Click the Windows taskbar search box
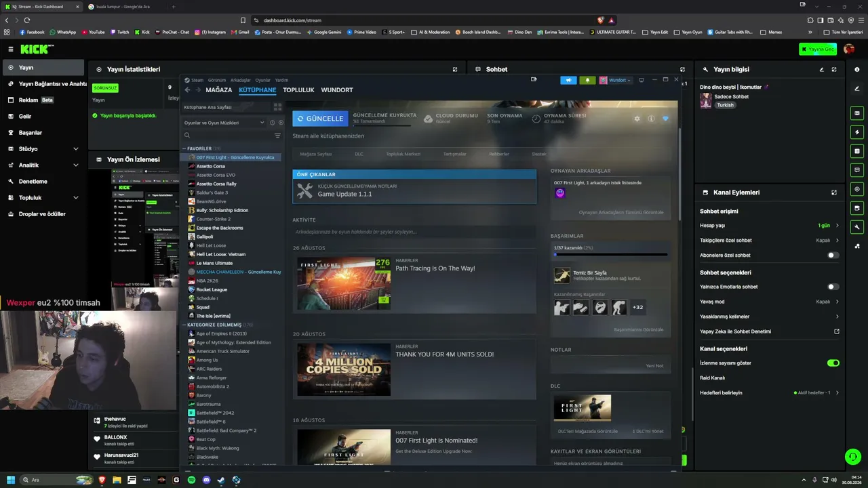 click(x=56, y=480)
